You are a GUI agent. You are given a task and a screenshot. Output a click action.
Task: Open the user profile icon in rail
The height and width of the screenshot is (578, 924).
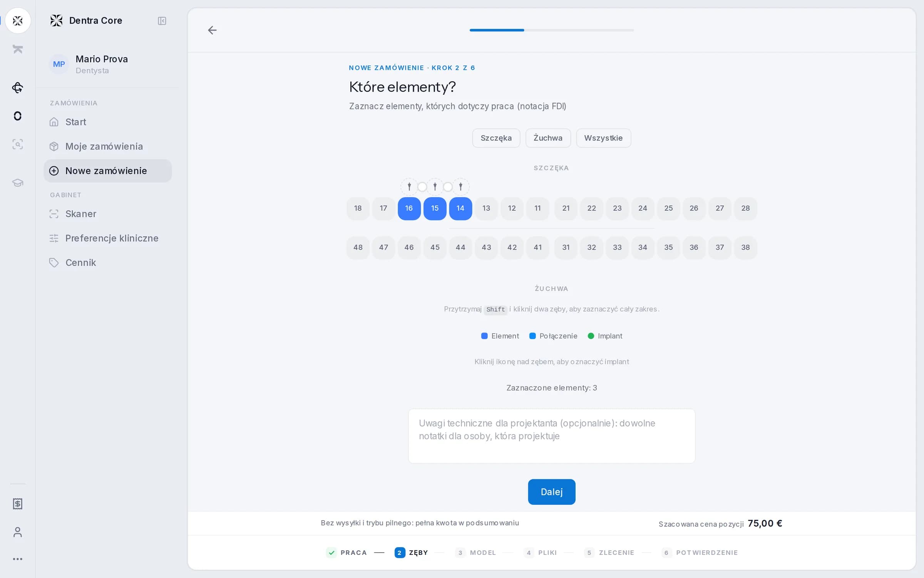(x=18, y=532)
